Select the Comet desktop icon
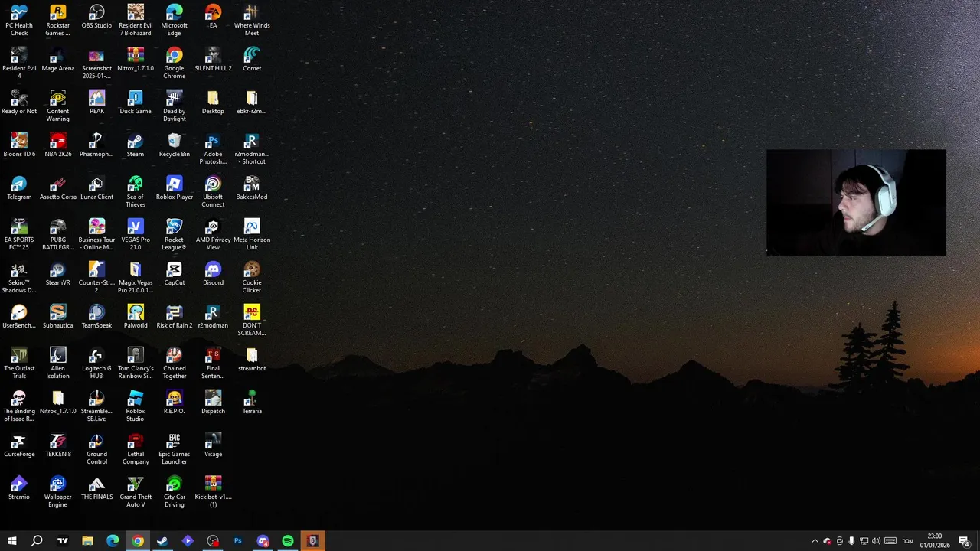The height and width of the screenshot is (551, 980). pos(252,60)
